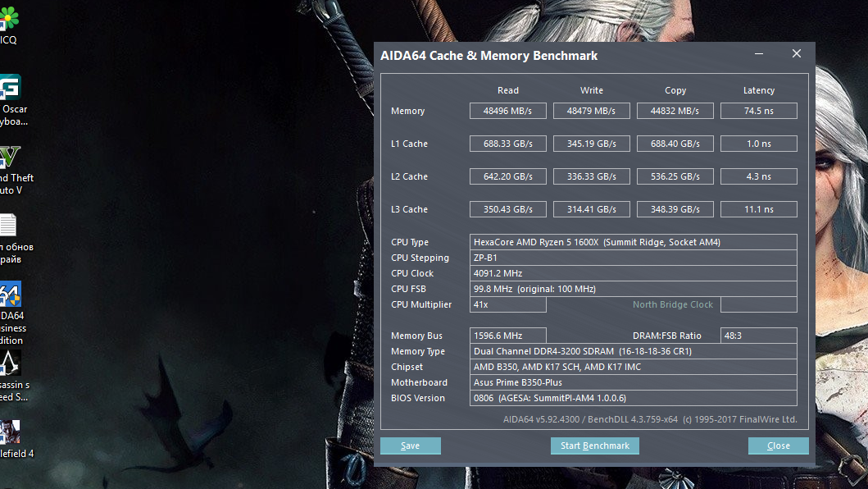Select the Memory Copy value 44832 MB/s

675,111
